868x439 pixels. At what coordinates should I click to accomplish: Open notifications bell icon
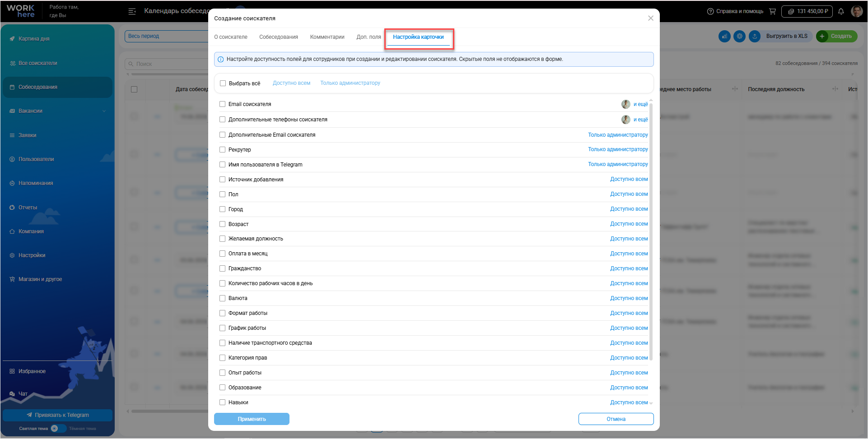[841, 11]
